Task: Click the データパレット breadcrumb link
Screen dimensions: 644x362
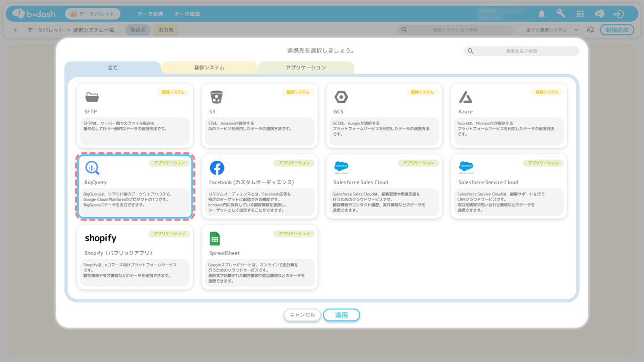Action: pos(46,30)
